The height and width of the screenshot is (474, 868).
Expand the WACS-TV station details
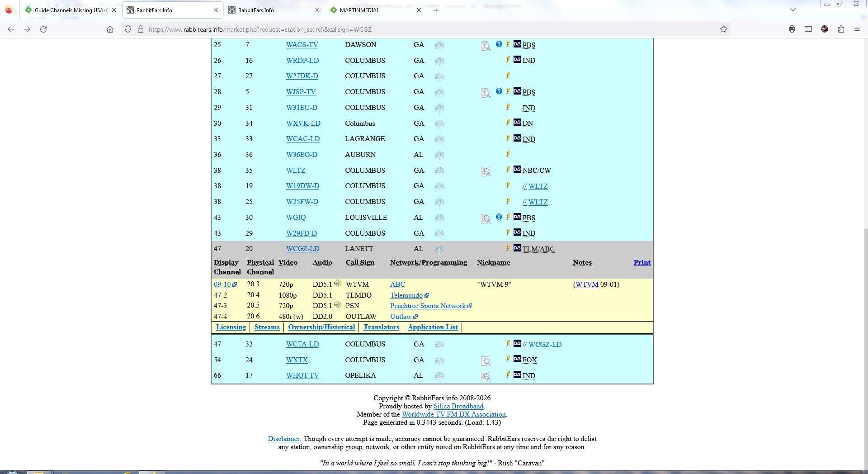pyautogui.click(x=302, y=45)
